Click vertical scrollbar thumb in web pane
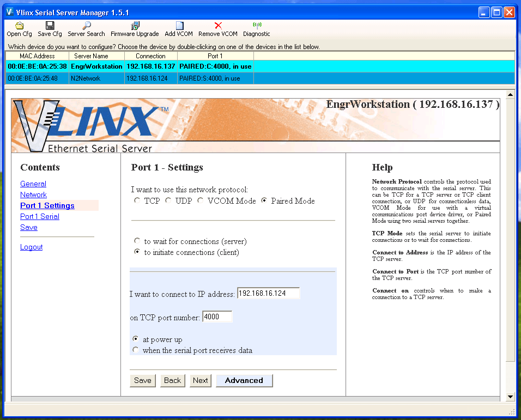This screenshot has width=521, height=420. (510, 230)
